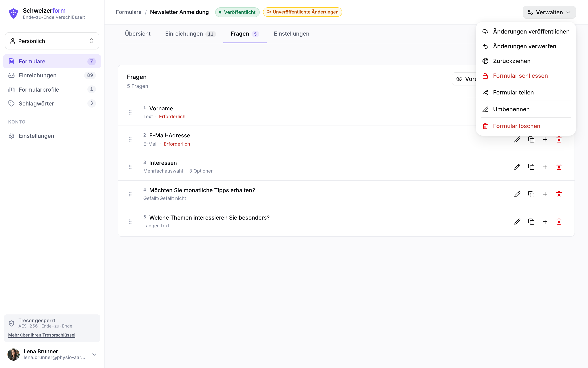This screenshot has height=368, width=588.
Task: Choose Zurückziehen menu entry
Action: [x=526, y=61]
